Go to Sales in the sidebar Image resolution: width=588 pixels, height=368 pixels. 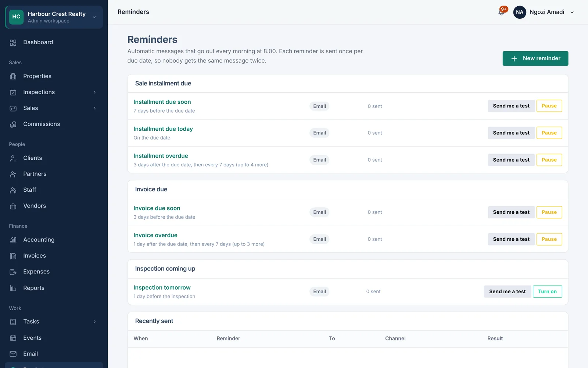click(31, 108)
